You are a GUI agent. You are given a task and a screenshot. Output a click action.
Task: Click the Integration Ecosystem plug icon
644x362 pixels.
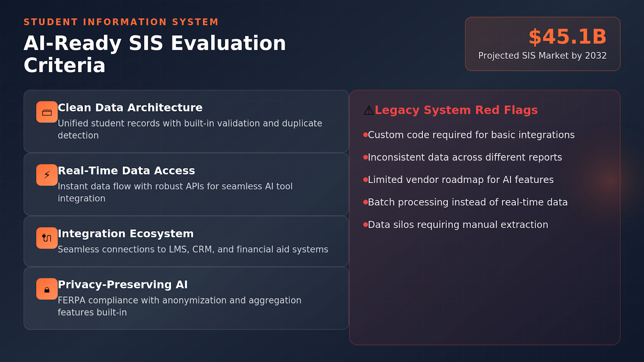47,238
